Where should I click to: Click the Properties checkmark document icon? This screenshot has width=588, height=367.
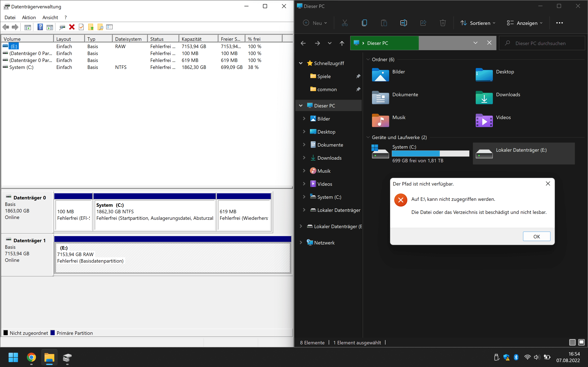81,27
